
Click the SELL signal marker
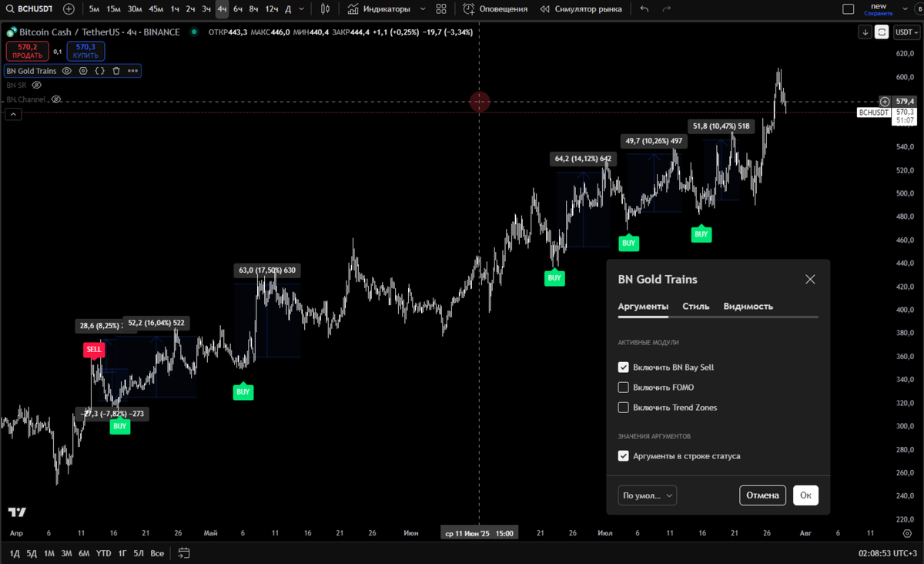click(94, 349)
